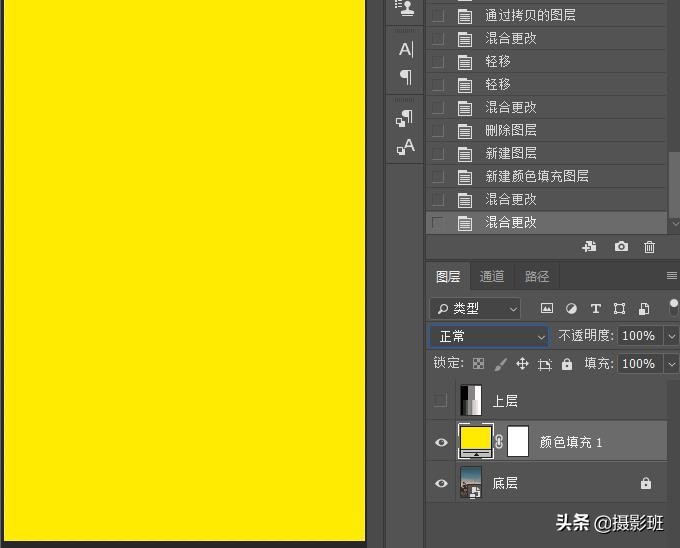Click history panel scroll down arrow
The height and width of the screenshot is (548, 680).
coord(675,223)
